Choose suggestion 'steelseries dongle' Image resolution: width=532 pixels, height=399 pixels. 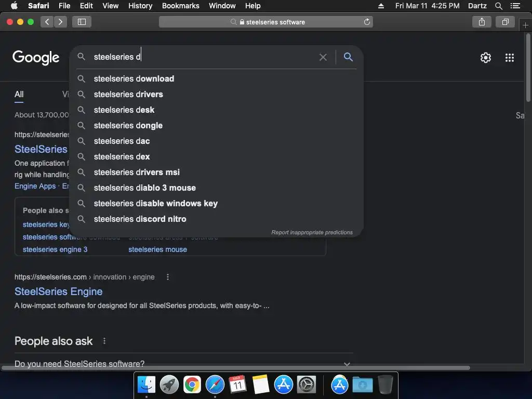[217, 126]
